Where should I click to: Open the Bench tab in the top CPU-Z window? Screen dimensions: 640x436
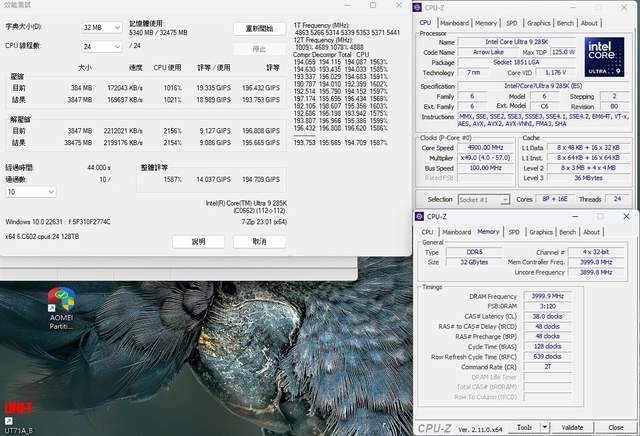pos(565,23)
